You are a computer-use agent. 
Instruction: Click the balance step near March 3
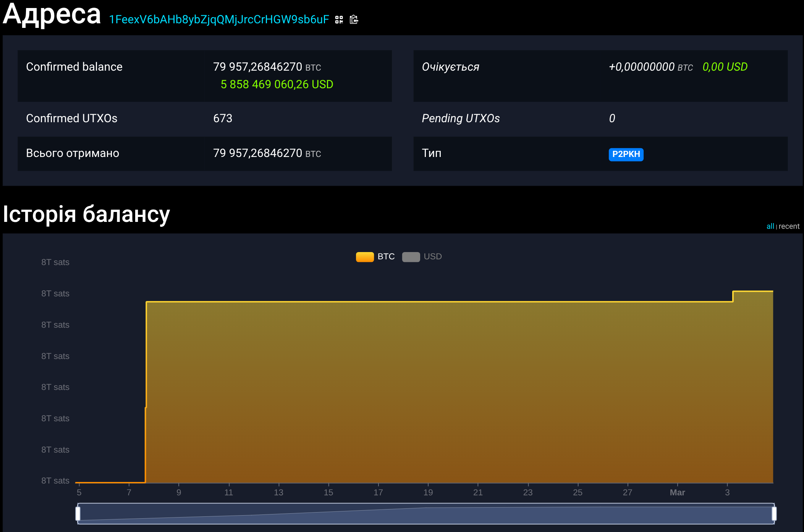point(733,296)
